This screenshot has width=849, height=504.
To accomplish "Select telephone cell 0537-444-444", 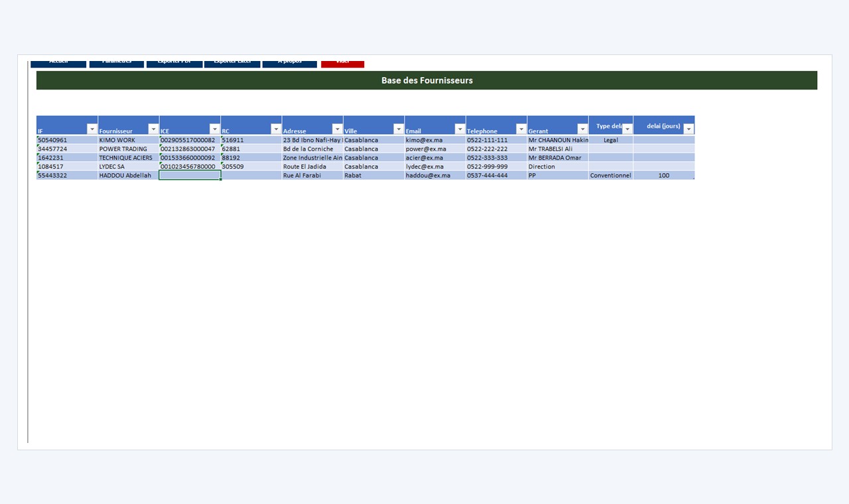I will click(x=497, y=175).
